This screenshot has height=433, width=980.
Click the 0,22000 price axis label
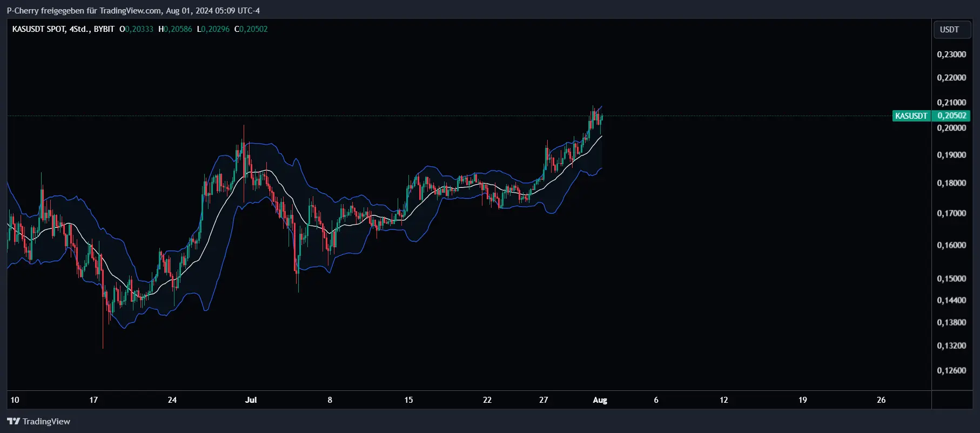pyautogui.click(x=951, y=78)
